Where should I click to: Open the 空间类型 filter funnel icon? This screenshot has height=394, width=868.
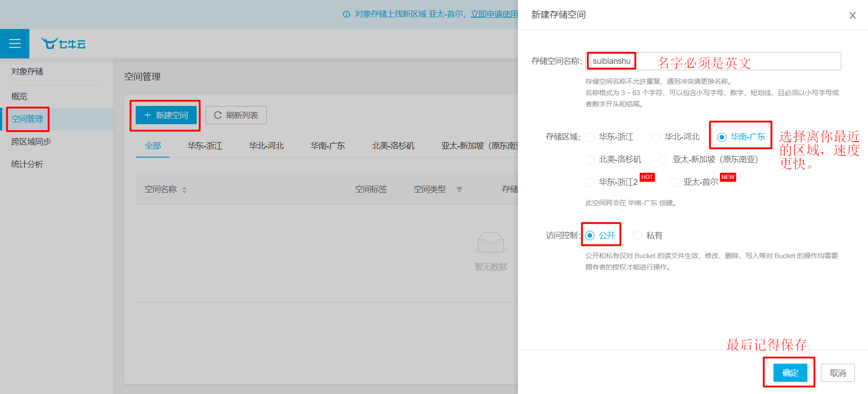click(459, 190)
